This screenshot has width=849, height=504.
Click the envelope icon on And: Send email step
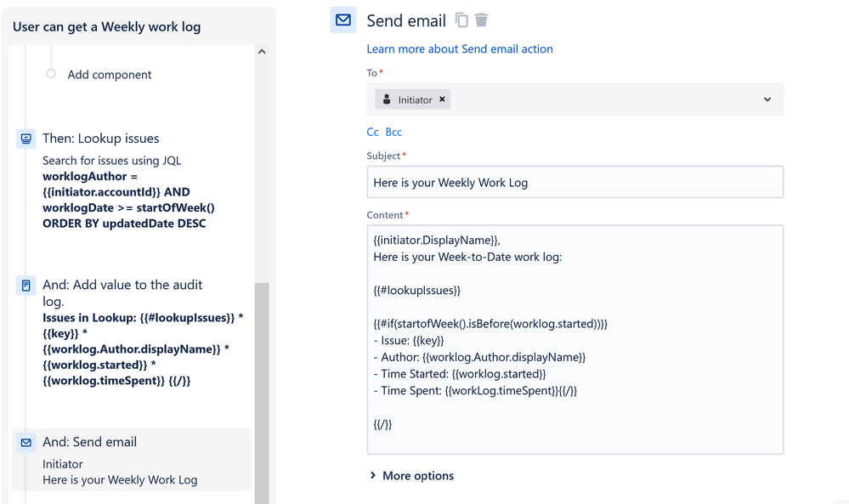coord(25,442)
